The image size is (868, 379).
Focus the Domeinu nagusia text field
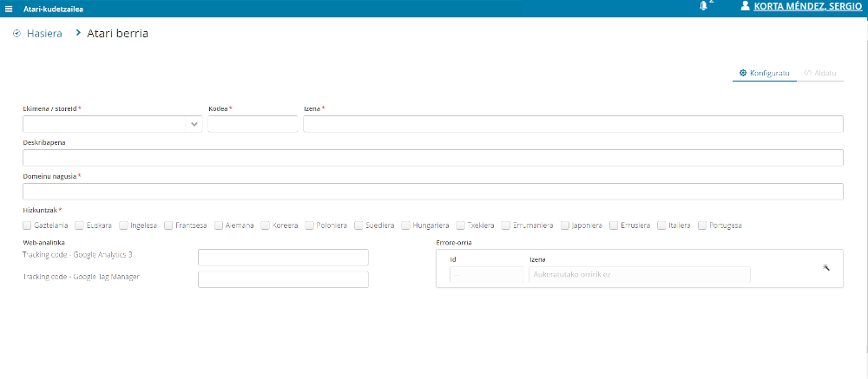tap(432, 192)
